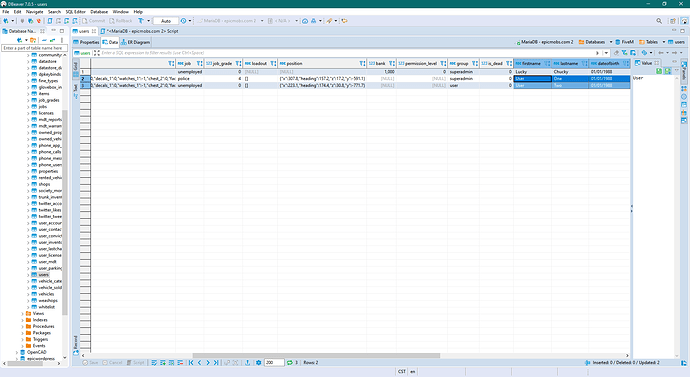Toggle filter on the job column
Screen dimensions: 690x377
point(199,63)
